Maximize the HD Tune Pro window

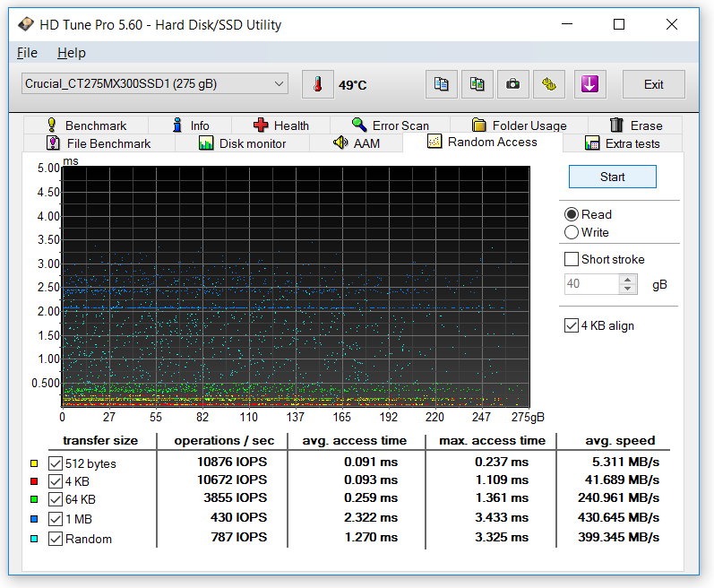tap(619, 24)
